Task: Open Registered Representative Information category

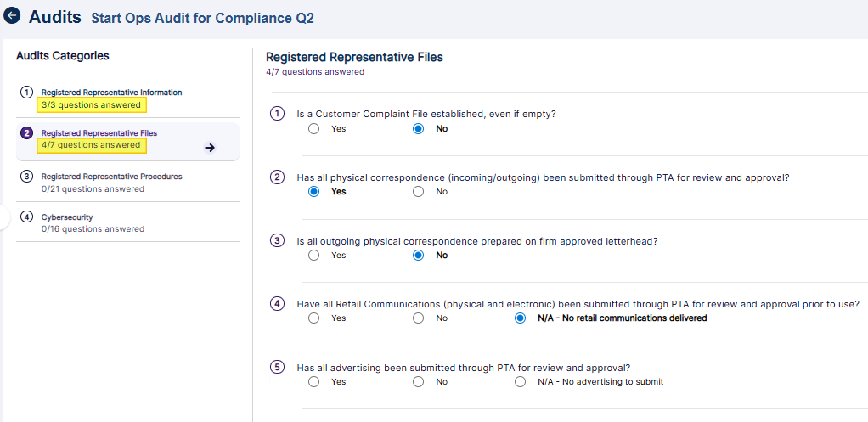Action: (x=111, y=93)
